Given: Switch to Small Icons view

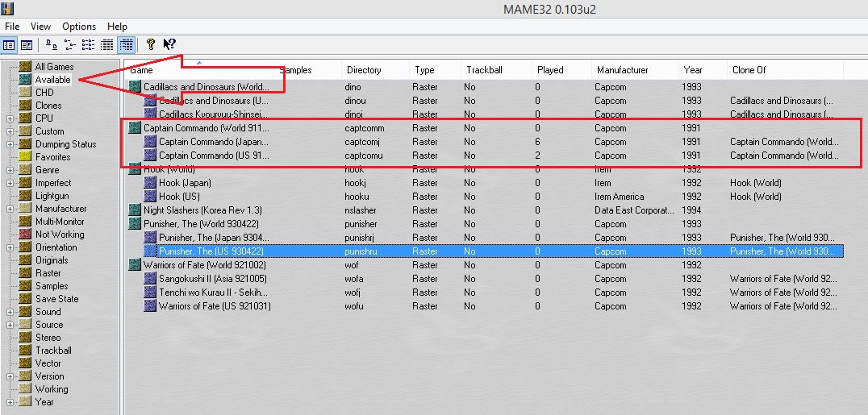Looking at the screenshot, I should tap(69, 45).
